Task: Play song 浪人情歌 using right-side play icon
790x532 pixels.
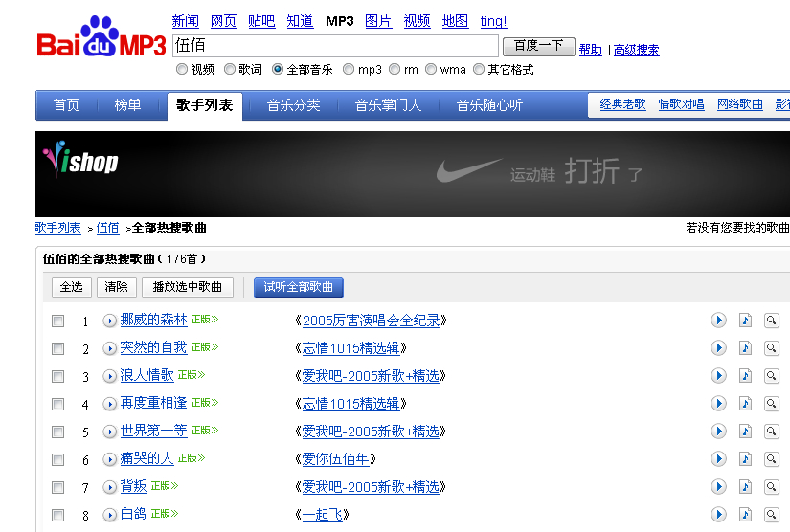Action: pos(718,375)
